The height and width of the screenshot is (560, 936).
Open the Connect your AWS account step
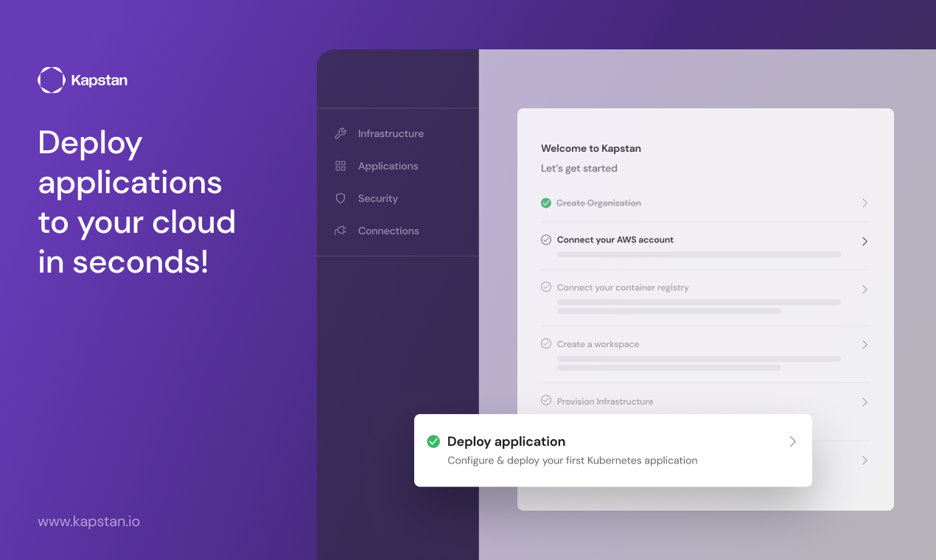pyautogui.click(x=615, y=239)
